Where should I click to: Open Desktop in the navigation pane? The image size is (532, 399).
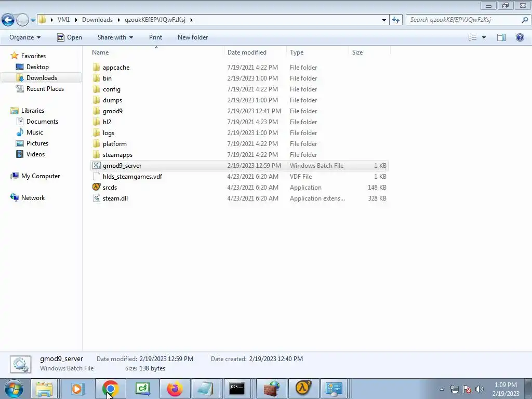point(37,67)
